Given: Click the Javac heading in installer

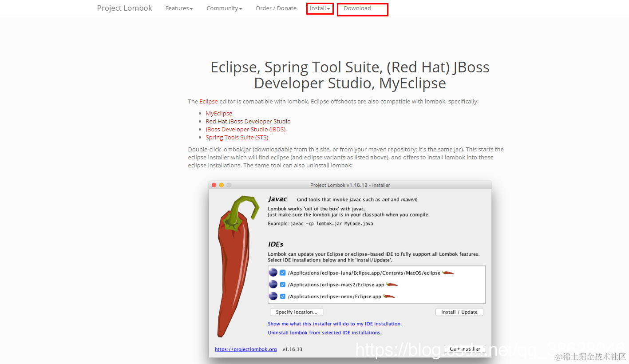Looking at the screenshot, I should (277, 199).
